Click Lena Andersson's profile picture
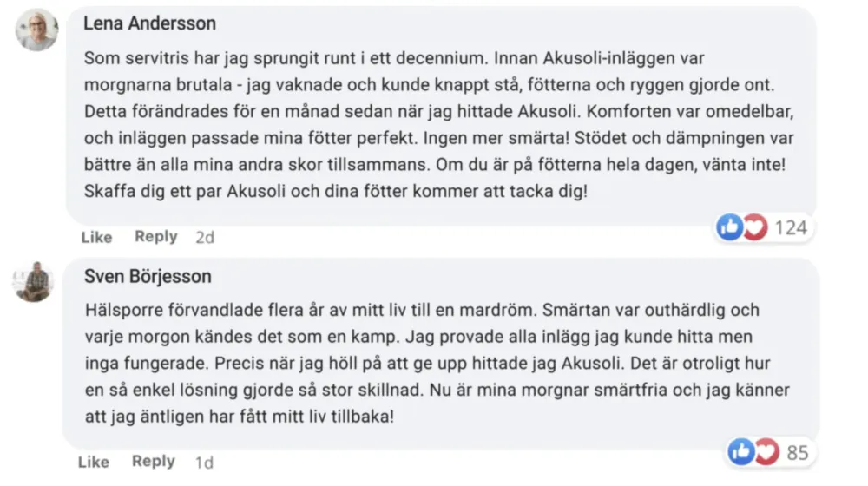This screenshot has width=868, height=486. [36, 30]
